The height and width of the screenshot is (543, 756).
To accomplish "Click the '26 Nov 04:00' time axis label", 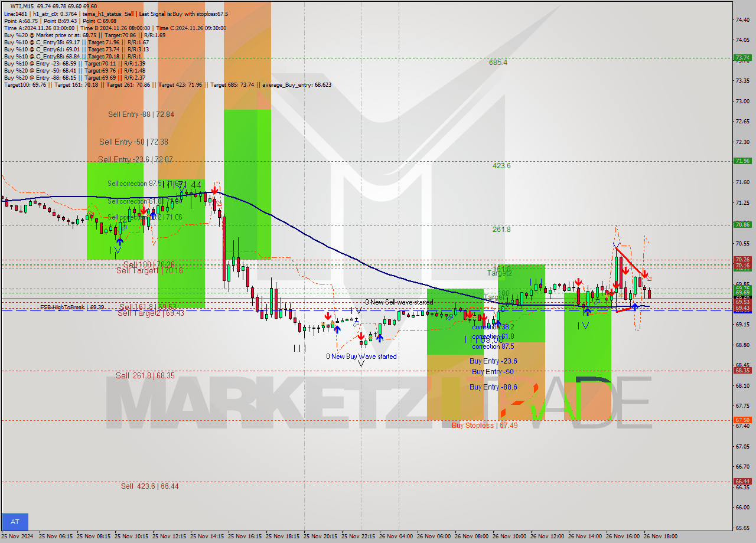I will 396,537.
